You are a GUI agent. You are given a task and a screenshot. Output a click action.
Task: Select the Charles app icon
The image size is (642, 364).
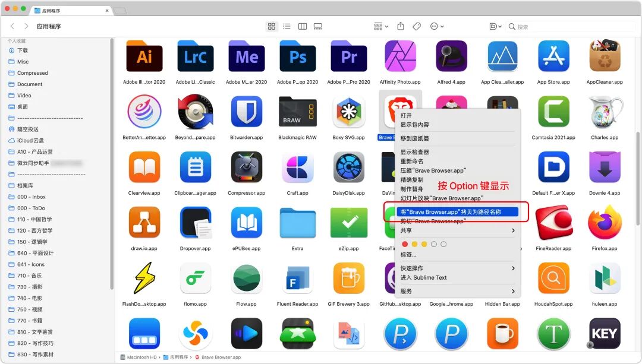pos(605,112)
